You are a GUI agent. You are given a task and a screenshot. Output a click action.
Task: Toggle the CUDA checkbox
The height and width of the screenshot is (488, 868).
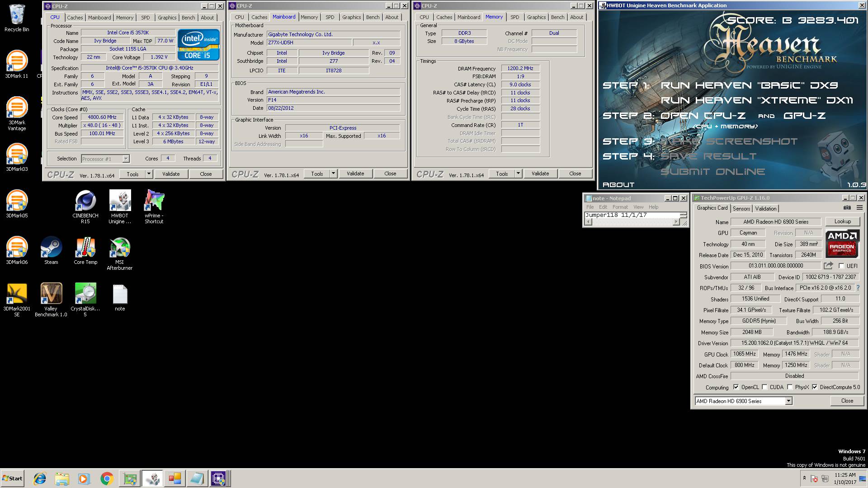coord(764,387)
